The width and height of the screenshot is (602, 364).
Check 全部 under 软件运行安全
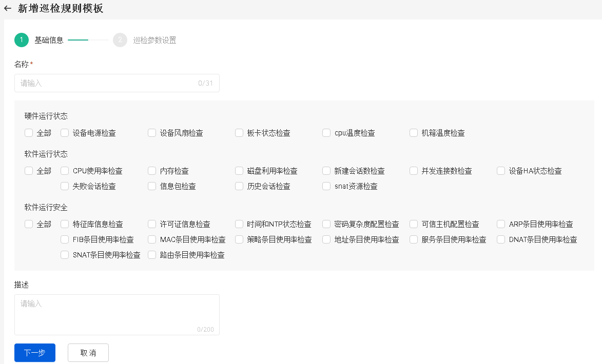tap(29, 225)
